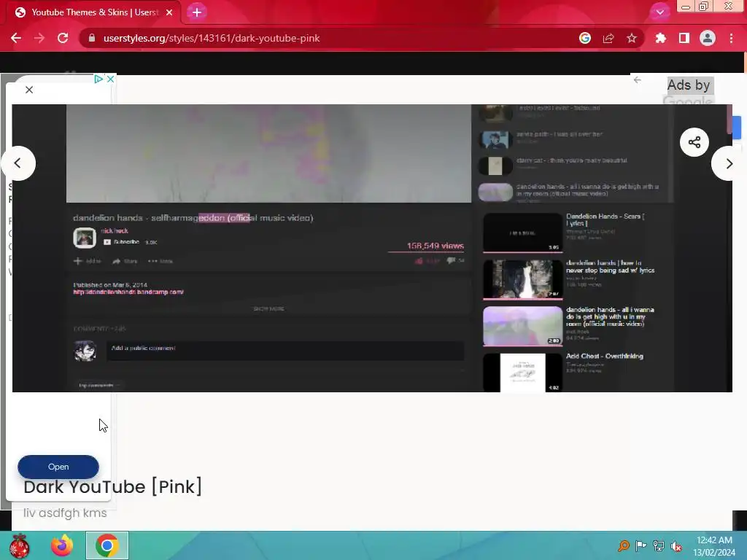Image resolution: width=747 pixels, height=560 pixels.
Task: Show previous screenshot with left arrow
Action: 18,163
